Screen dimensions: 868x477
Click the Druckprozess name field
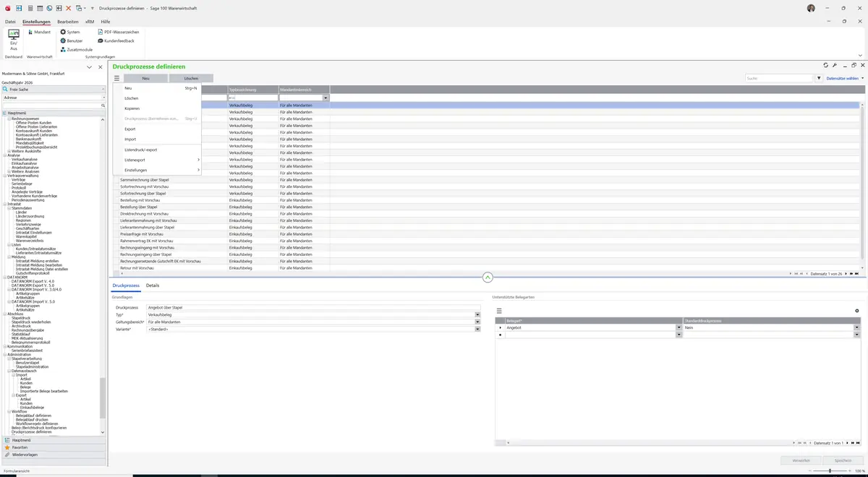[x=313, y=308]
